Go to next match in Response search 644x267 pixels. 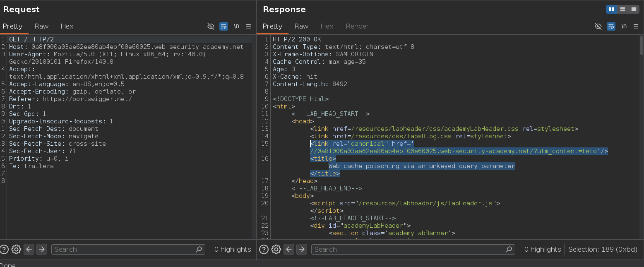click(302, 249)
